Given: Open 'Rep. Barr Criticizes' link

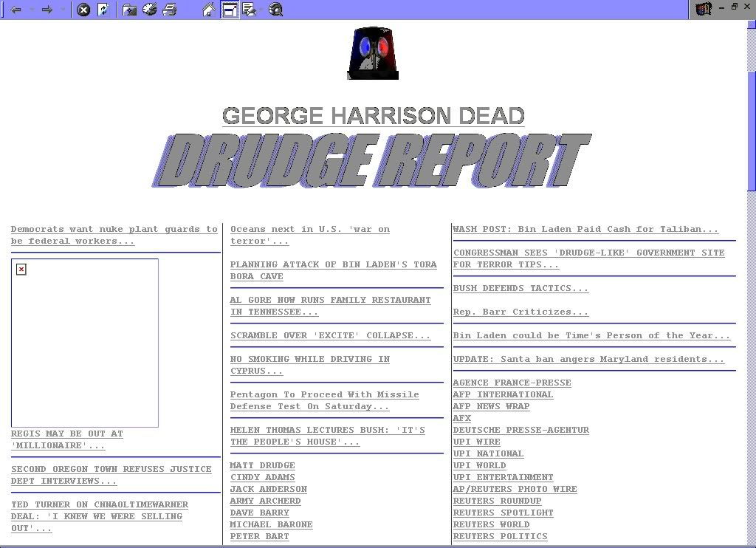Looking at the screenshot, I should click(520, 312).
